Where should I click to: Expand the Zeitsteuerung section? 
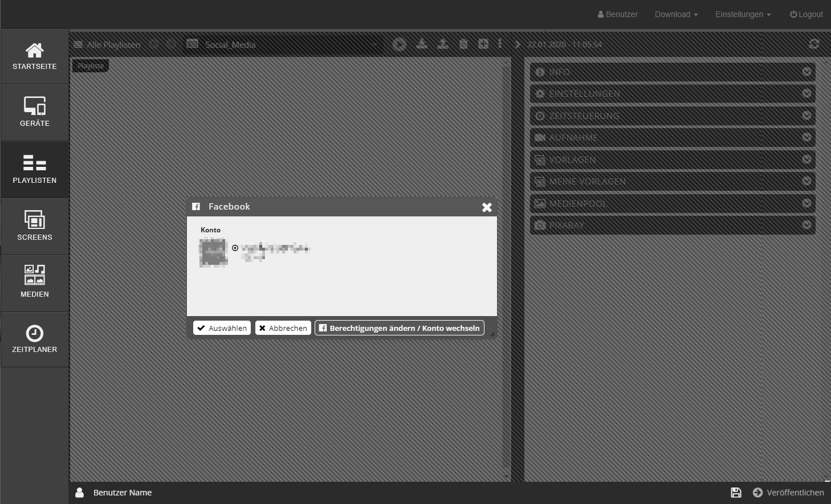(672, 116)
